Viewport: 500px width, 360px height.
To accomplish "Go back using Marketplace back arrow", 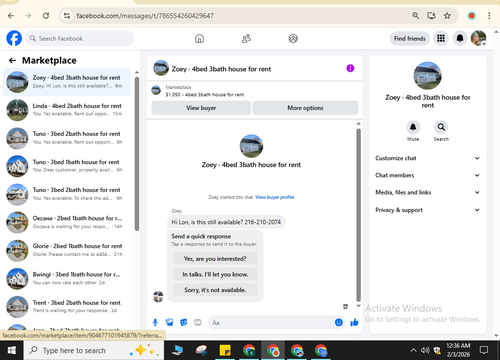I will tap(12, 60).
